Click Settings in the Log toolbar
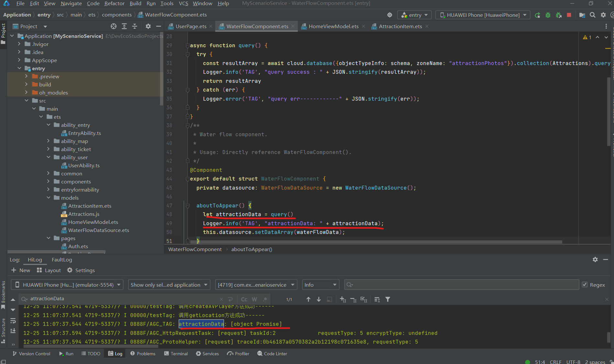 click(x=81, y=270)
